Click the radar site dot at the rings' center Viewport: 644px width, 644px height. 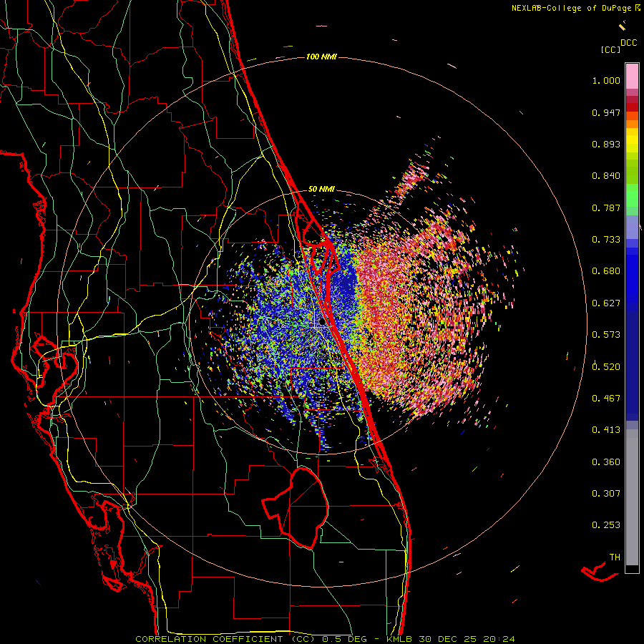tap(322, 322)
